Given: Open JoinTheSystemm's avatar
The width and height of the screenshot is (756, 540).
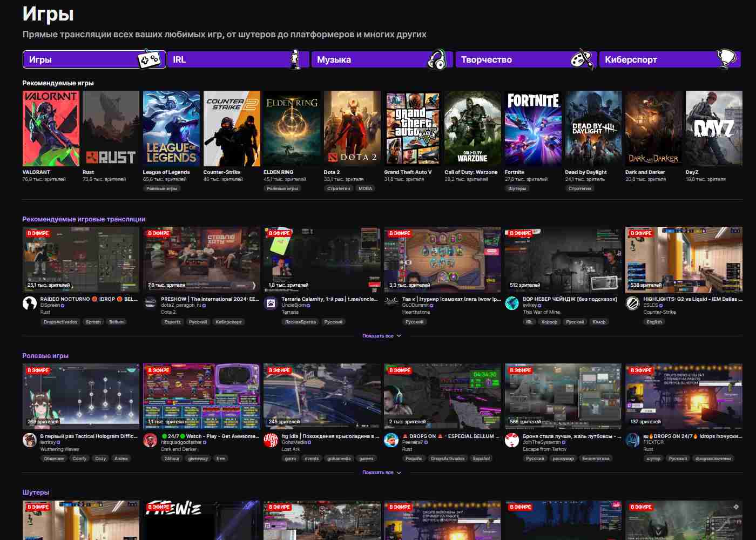Looking at the screenshot, I should [x=512, y=440].
